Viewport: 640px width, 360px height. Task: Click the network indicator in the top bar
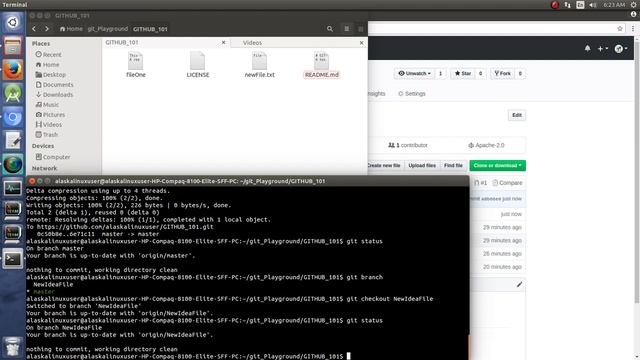[x=567, y=5]
